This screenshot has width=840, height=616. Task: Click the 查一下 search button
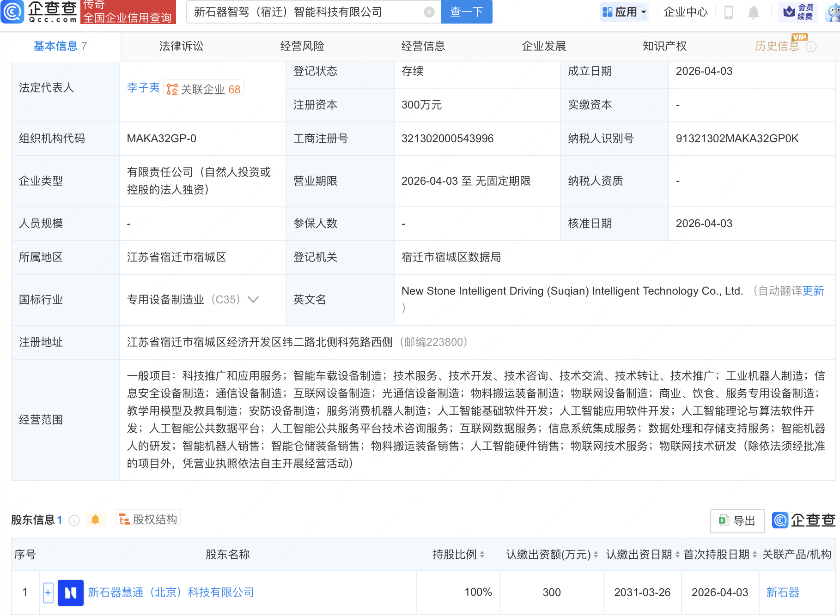pyautogui.click(x=466, y=12)
